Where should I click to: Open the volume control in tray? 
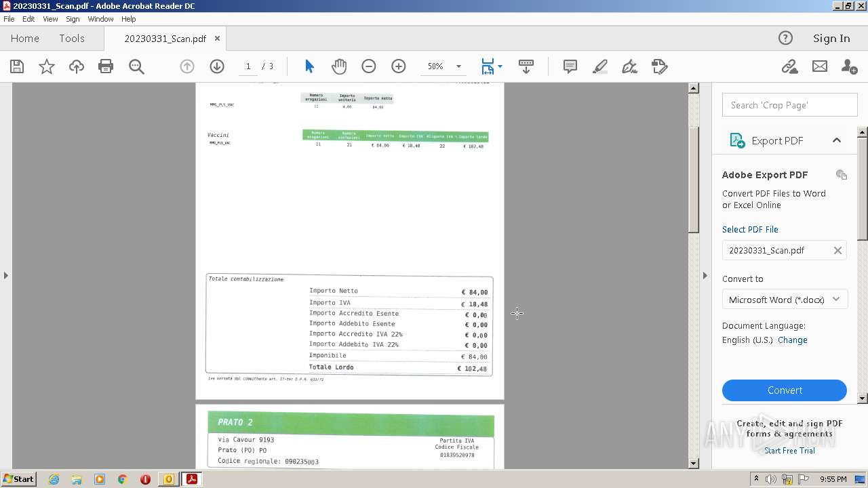coord(771,479)
